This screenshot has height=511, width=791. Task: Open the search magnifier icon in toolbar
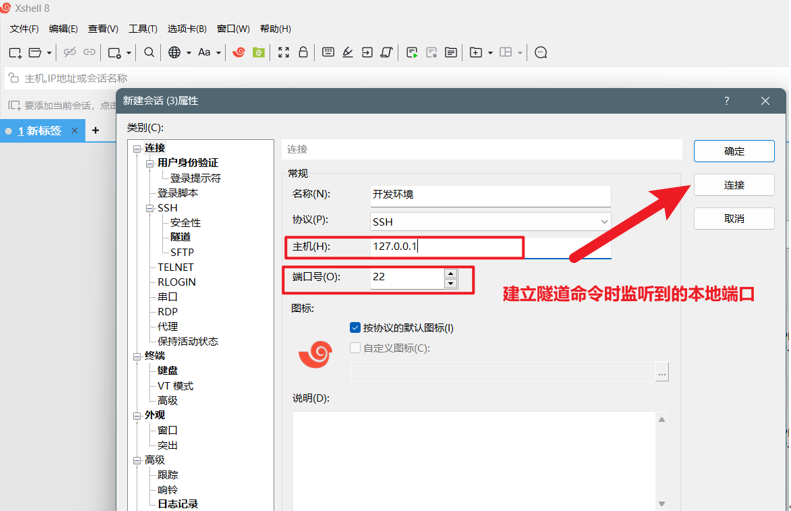click(149, 52)
